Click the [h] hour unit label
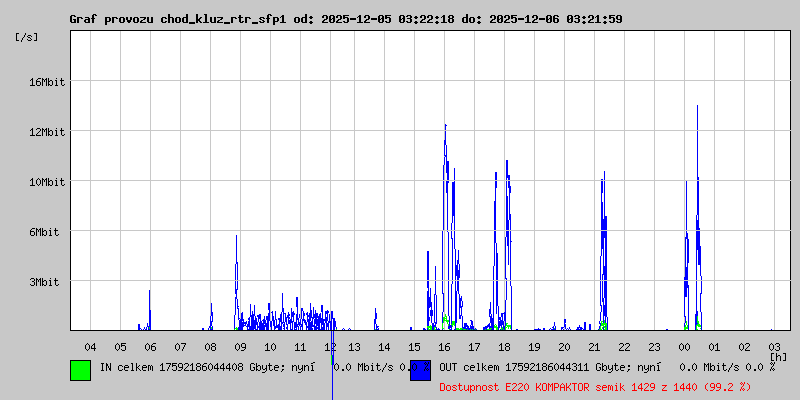 (x=778, y=356)
